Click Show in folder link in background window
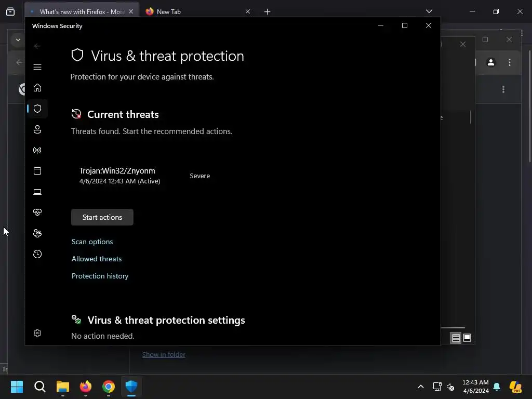Image resolution: width=532 pixels, height=399 pixels. [164, 354]
